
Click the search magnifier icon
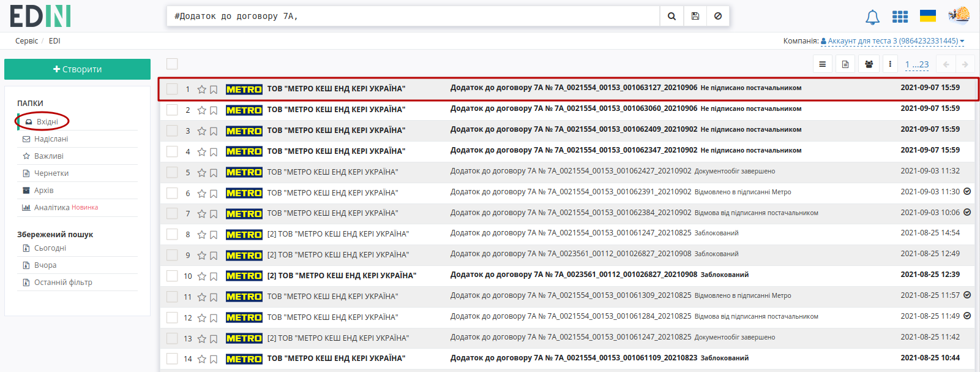point(671,17)
